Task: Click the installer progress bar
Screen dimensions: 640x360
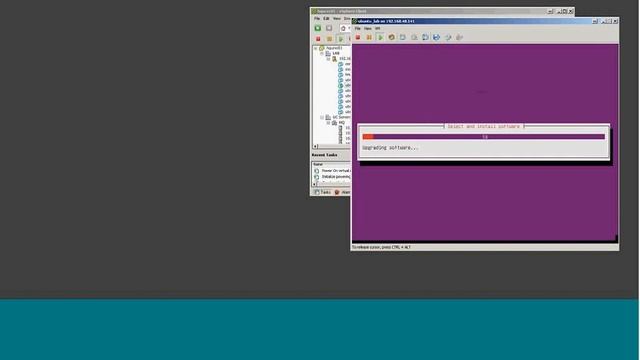Action: tap(484, 137)
